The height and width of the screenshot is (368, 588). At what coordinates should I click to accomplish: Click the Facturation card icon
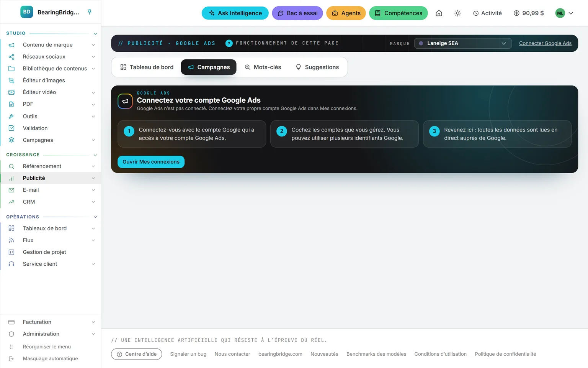11,322
